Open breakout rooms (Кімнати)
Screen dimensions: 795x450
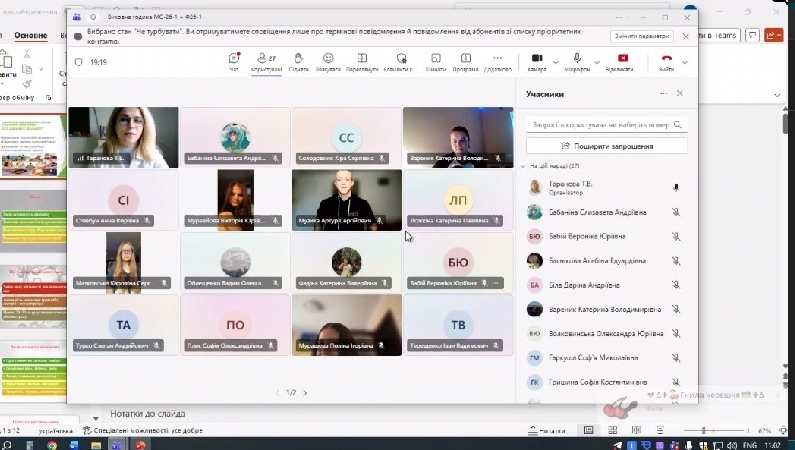click(436, 62)
